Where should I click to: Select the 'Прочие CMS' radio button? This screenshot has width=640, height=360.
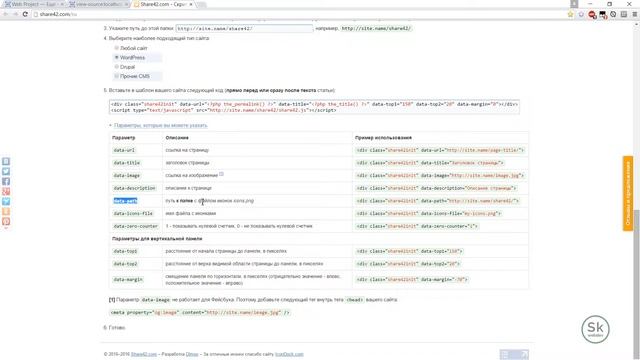pos(116,76)
